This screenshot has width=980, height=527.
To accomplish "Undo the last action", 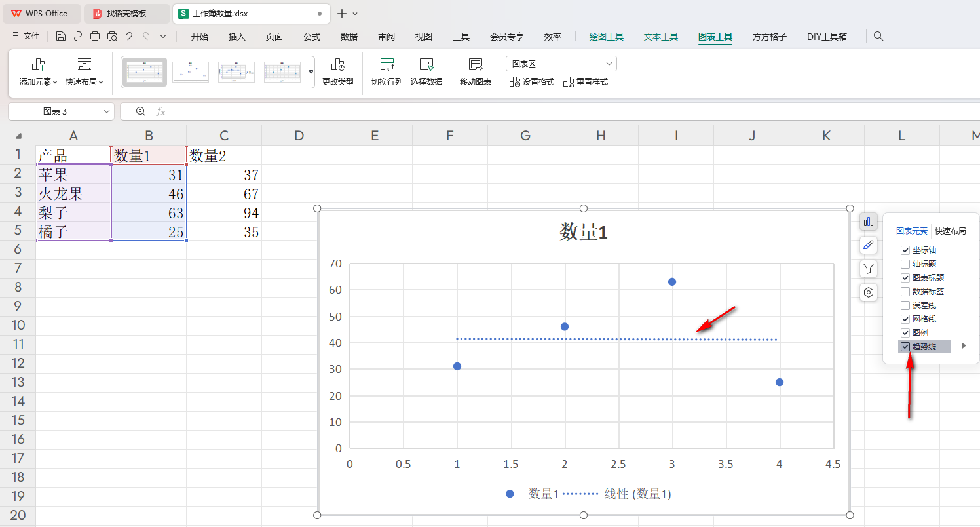I will pyautogui.click(x=129, y=37).
